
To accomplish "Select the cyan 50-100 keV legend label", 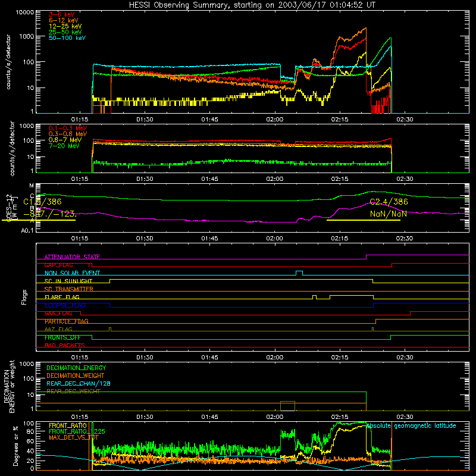I will pyautogui.click(x=67, y=38).
